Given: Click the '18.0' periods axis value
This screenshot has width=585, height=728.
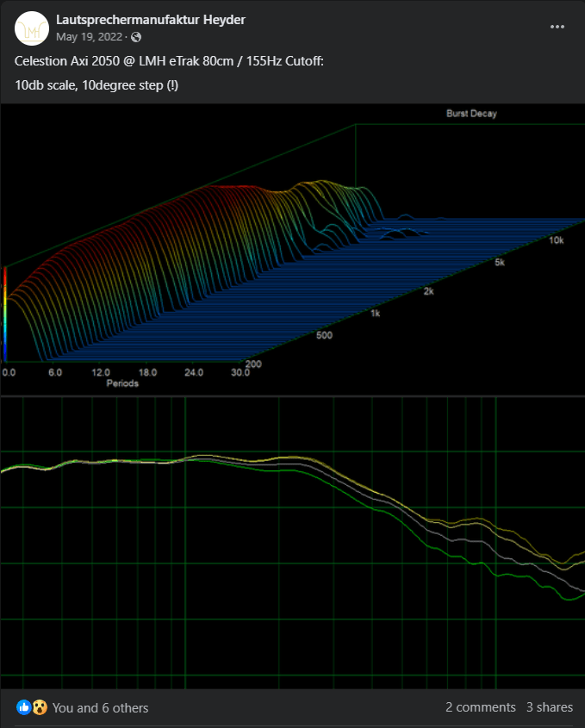Looking at the screenshot, I should 147,372.
